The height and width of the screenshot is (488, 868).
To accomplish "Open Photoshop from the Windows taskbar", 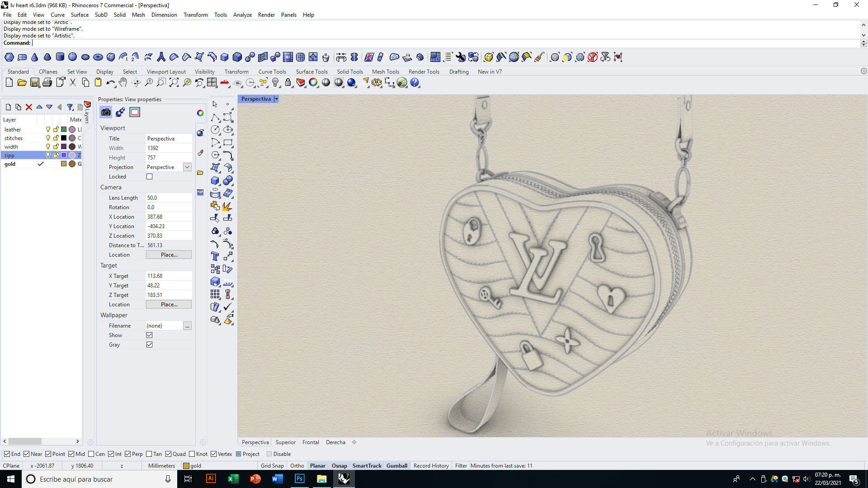I will (299, 479).
